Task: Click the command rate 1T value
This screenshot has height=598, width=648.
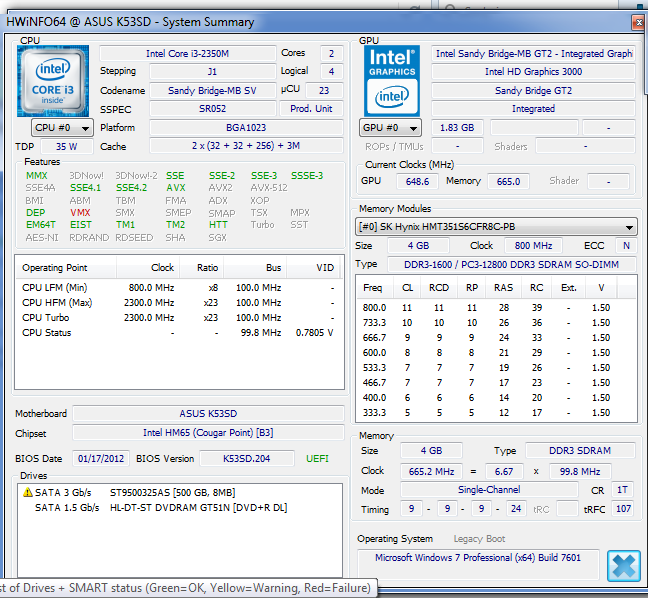Action: 622,490
